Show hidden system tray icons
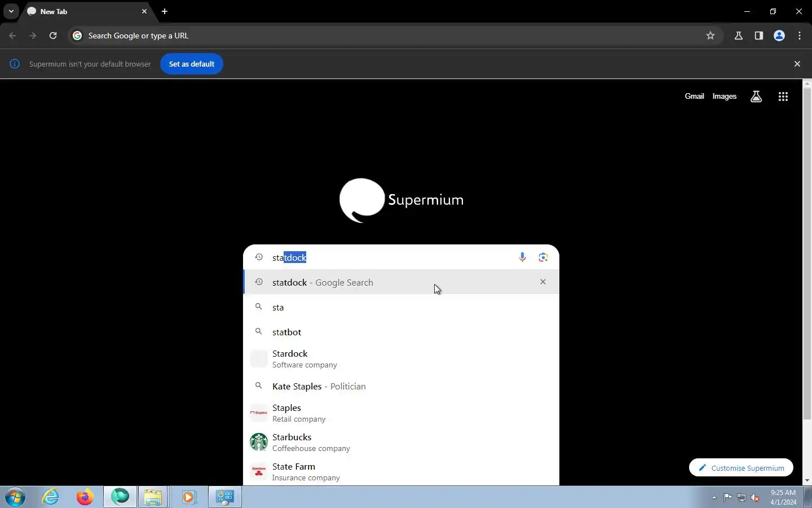 click(714, 498)
